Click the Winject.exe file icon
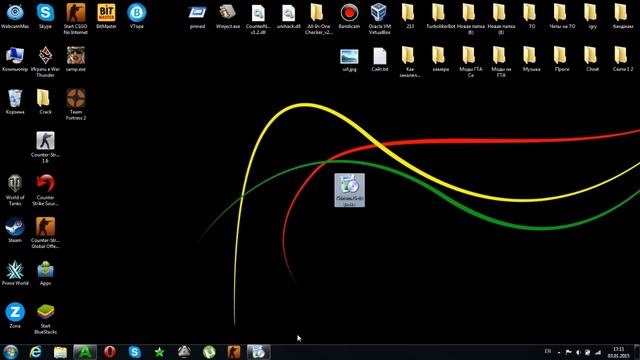Screen dimensions: 640x360 (x=228, y=16)
